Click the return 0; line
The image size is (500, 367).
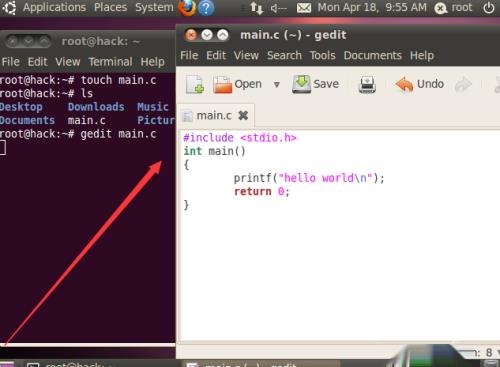[262, 191]
